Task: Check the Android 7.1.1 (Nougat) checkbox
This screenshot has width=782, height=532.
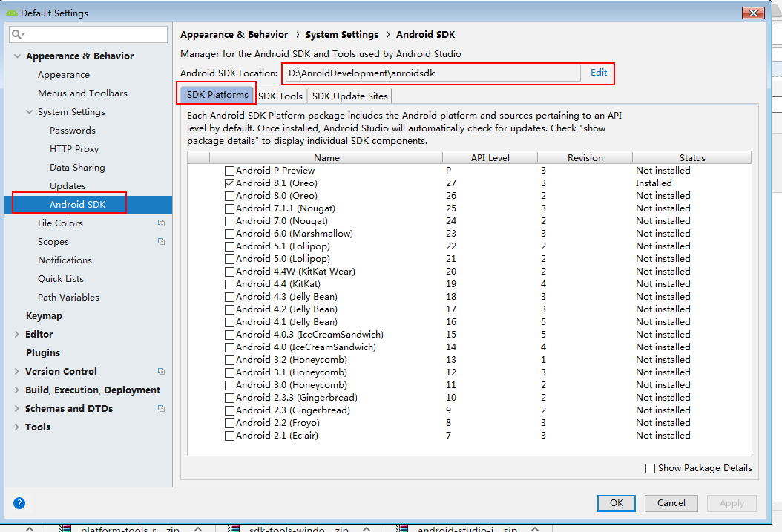Action: coord(229,209)
